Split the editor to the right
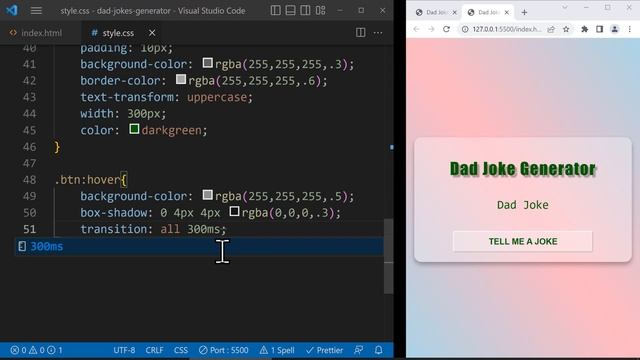This screenshot has height=360, width=640. [x=360, y=33]
